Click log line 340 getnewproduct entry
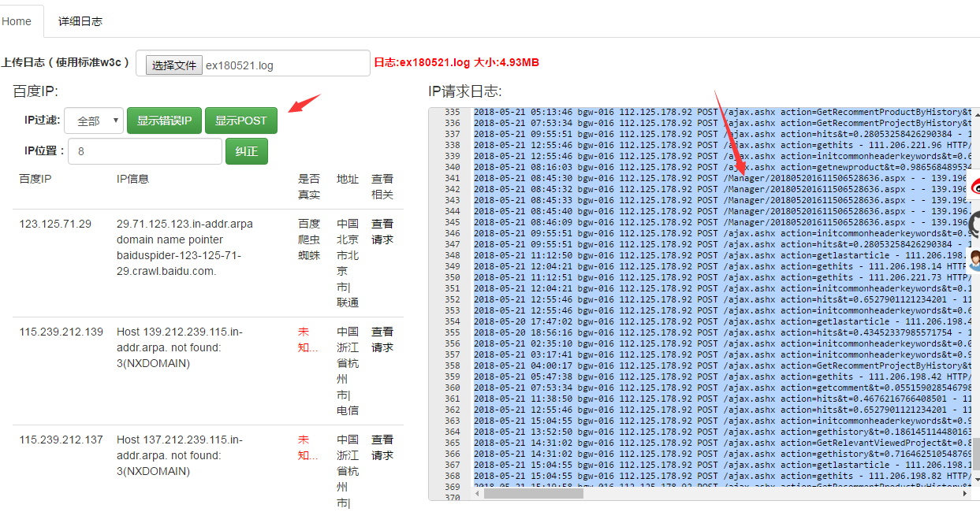Viewport: 980px width, 512px height. click(721, 167)
